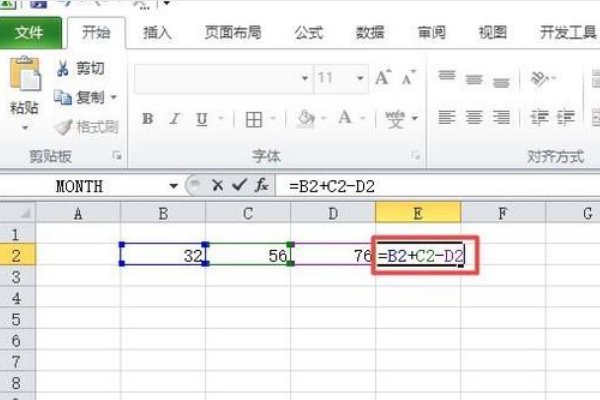Viewport: 600px width, 400px height.
Task: Click the increase indent icon
Action: [x=566, y=117]
